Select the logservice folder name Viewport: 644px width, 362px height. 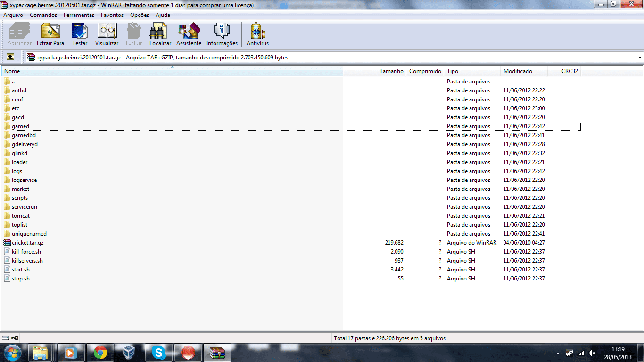coord(24,180)
